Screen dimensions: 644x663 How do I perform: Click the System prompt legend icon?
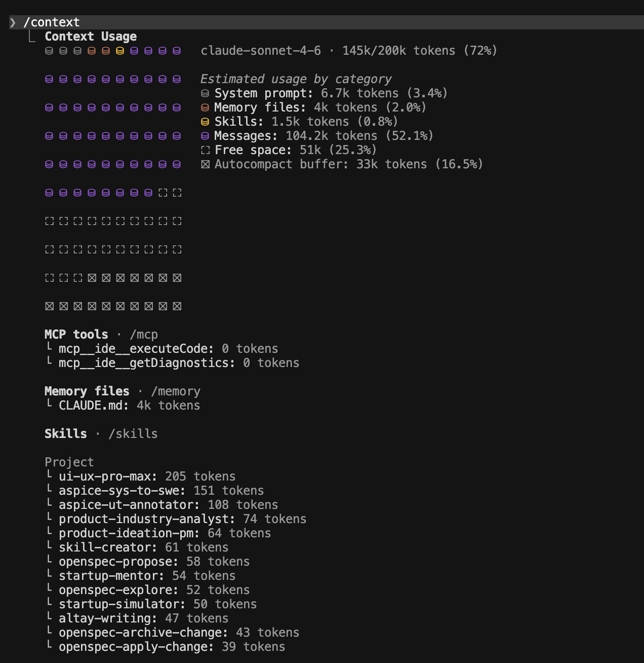(x=205, y=94)
